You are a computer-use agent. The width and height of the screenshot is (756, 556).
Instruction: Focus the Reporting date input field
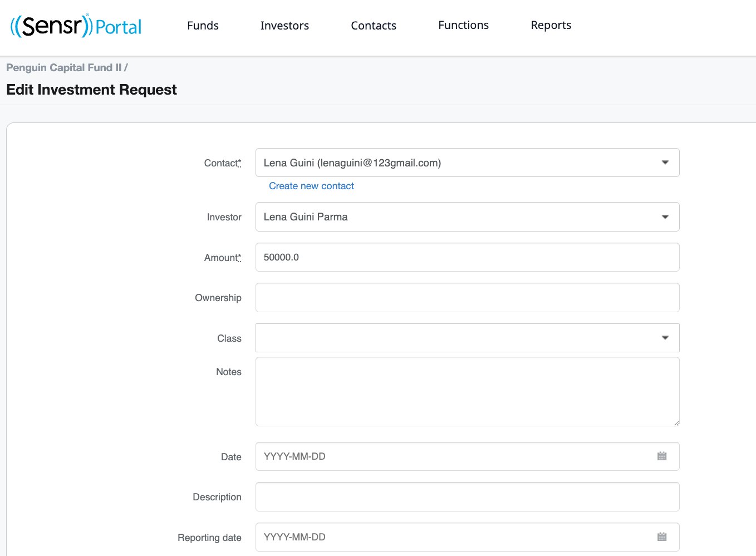tap(467, 537)
